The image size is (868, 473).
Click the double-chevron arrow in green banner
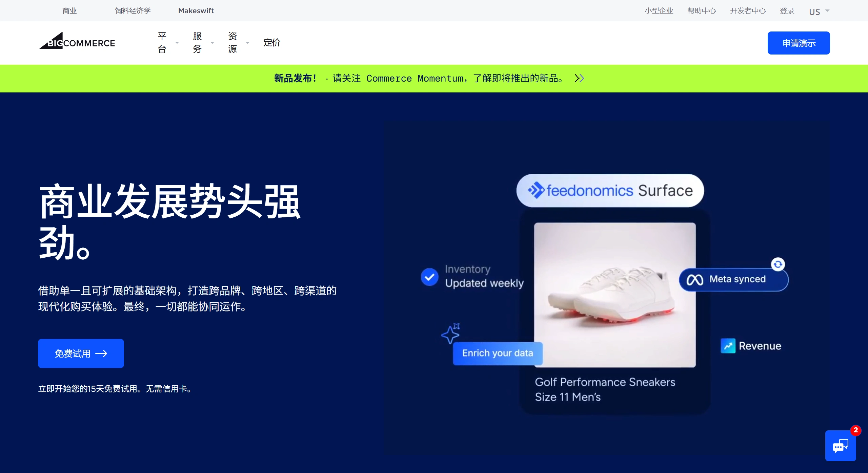579,78
